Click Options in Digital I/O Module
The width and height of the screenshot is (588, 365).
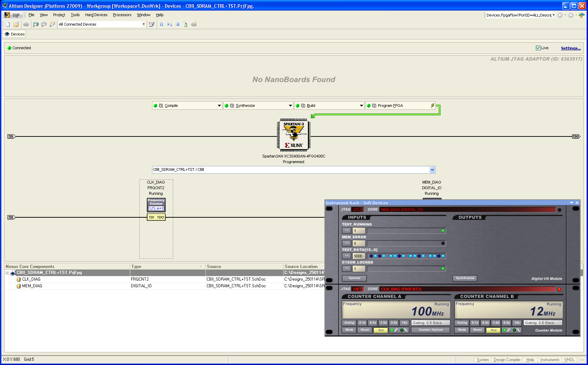[354, 278]
